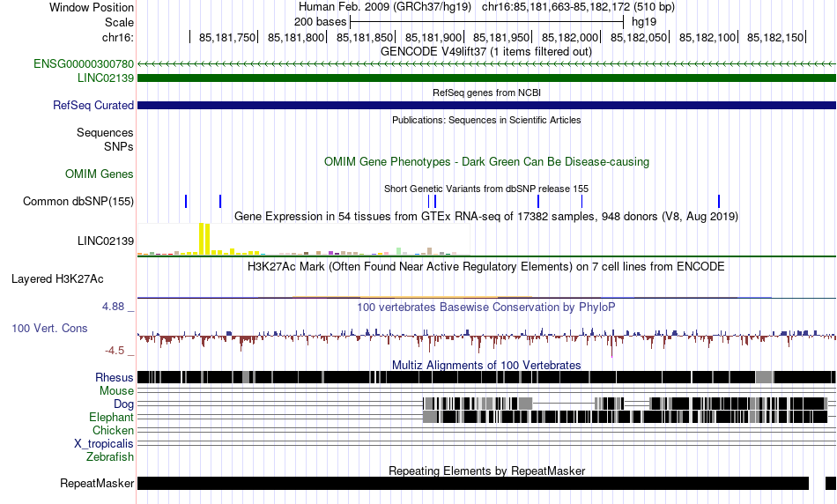Click the Mouse alignment row label
The height and width of the screenshot is (504, 837).
coord(116,391)
